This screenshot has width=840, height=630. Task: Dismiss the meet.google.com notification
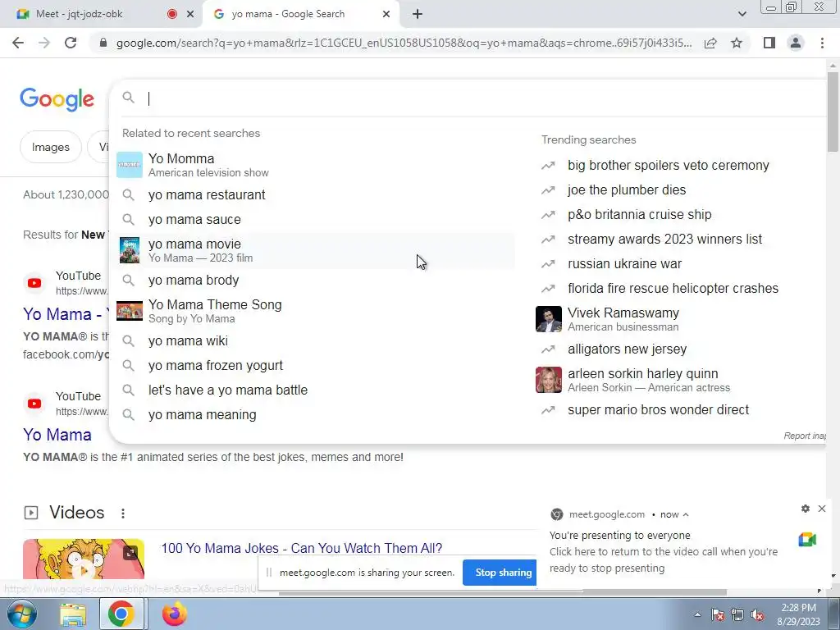tap(822, 509)
